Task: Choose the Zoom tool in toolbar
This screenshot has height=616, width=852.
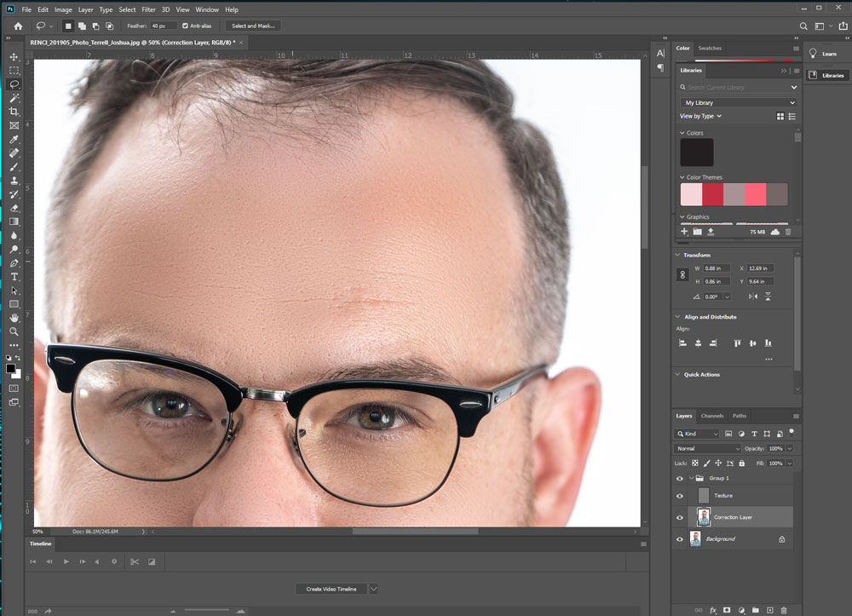Action: tap(14, 331)
